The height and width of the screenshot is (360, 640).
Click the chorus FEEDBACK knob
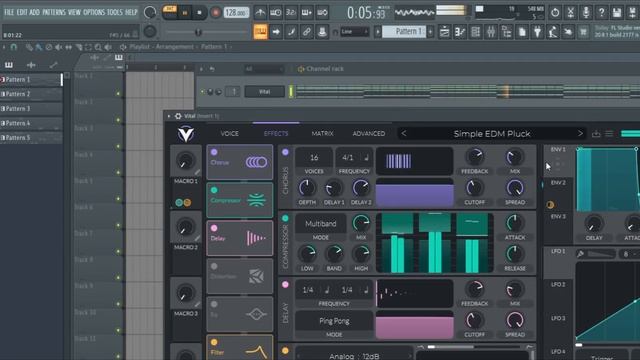(x=475, y=157)
